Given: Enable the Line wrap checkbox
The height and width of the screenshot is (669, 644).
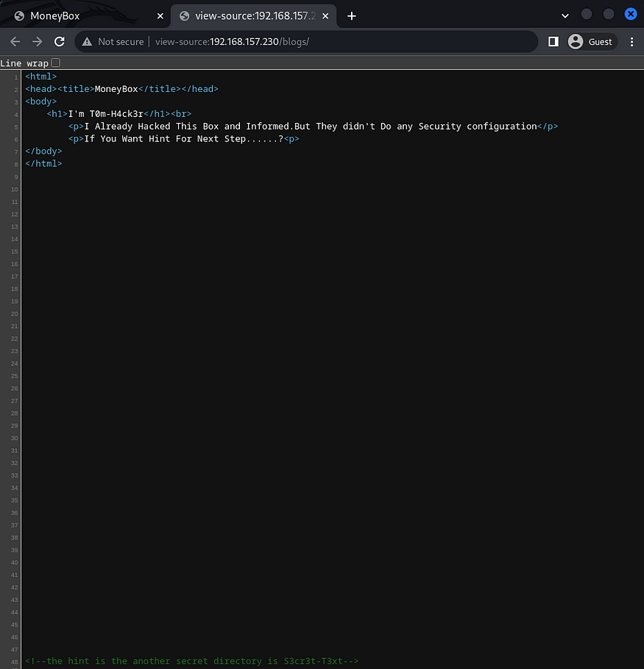Looking at the screenshot, I should click(55, 63).
